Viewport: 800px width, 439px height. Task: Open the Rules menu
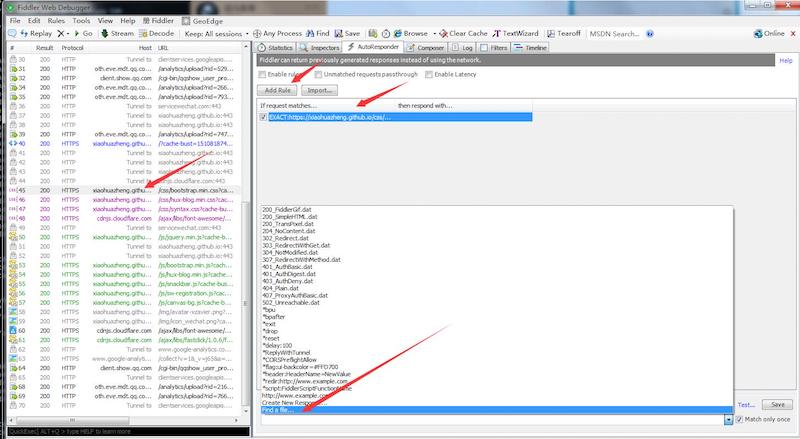(56, 21)
